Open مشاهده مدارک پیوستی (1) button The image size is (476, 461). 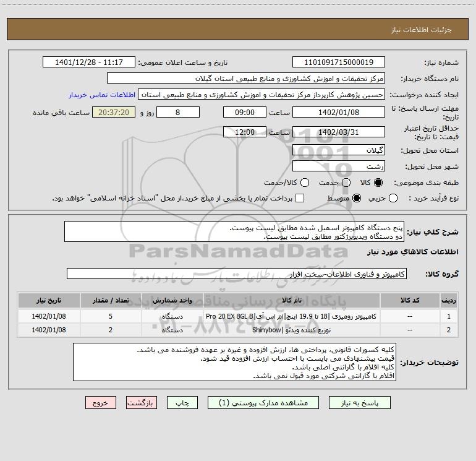coord(263,403)
